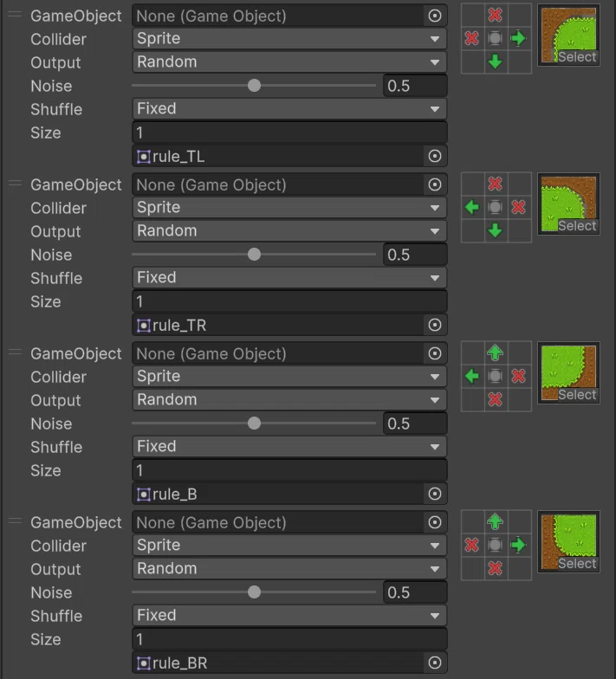Click the object picker beside the rule_TL field
Viewport: 616px width, 679px height.
435,156
